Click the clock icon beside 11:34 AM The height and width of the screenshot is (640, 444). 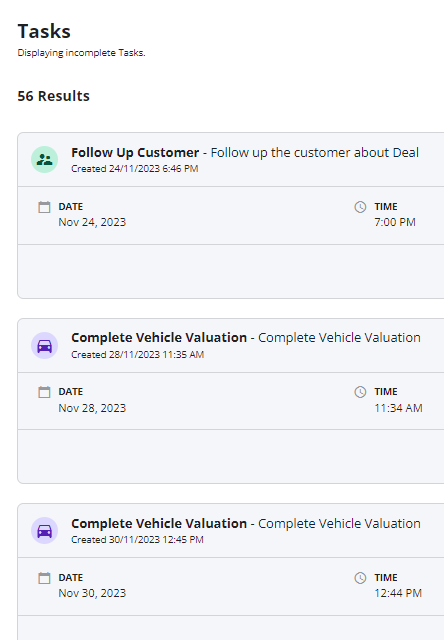360,392
